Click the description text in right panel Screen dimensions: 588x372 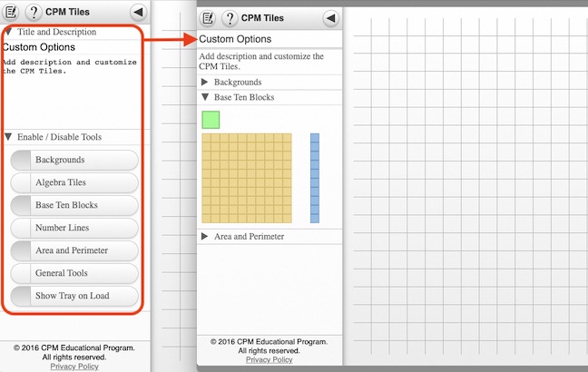click(261, 62)
